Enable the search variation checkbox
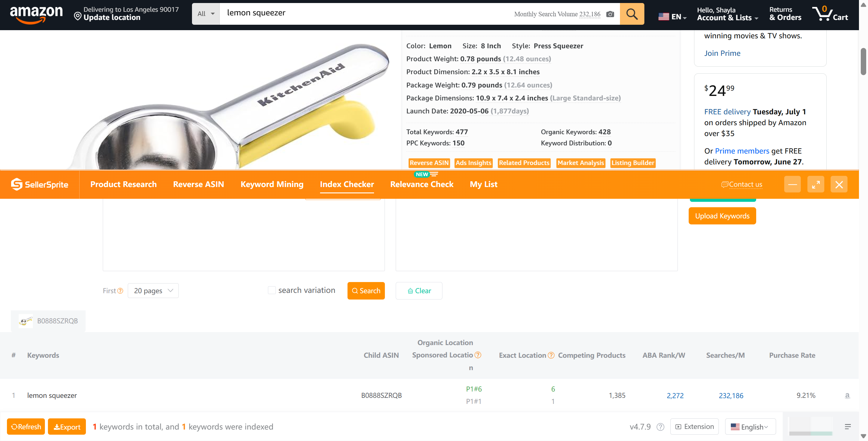868x441 pixels. (272, 290)
